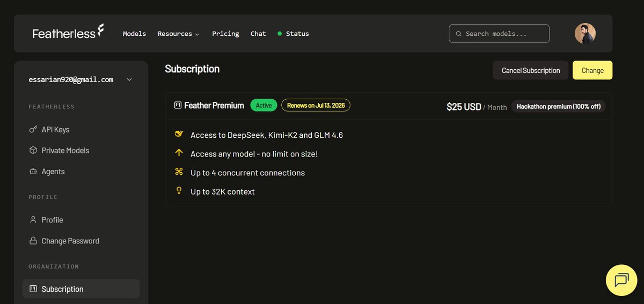Click the Cancel Subscription button

(531, 70)
